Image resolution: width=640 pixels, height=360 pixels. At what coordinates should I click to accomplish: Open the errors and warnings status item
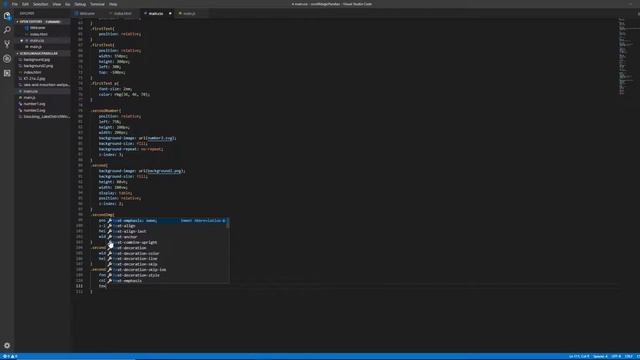[x=10, y=357]
